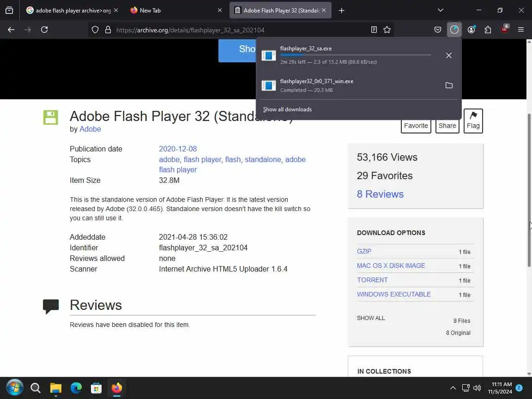
Task: Open the volume speaker tray icon
Action: (477, 388)
